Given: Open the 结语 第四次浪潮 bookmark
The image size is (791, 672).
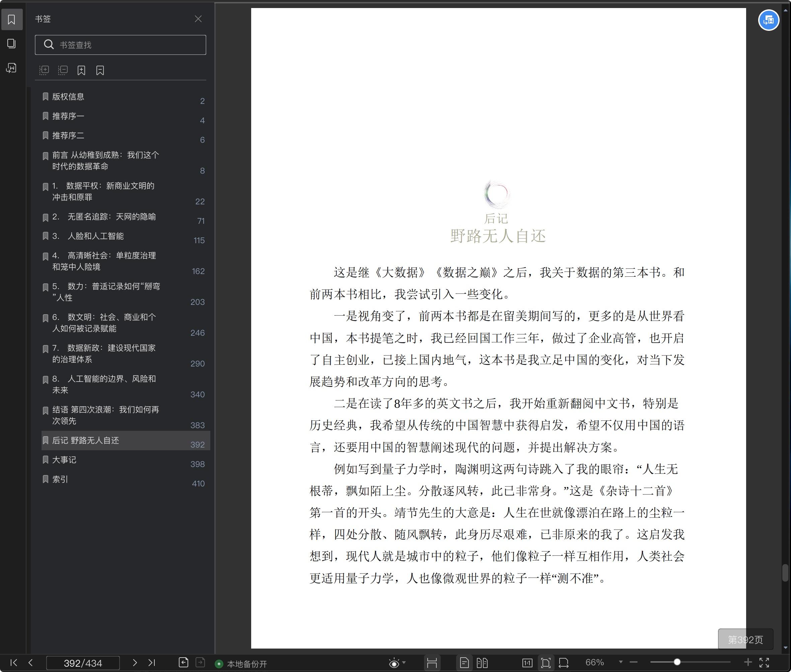Looking at the screenshot, I should click(x=125, y=415).
